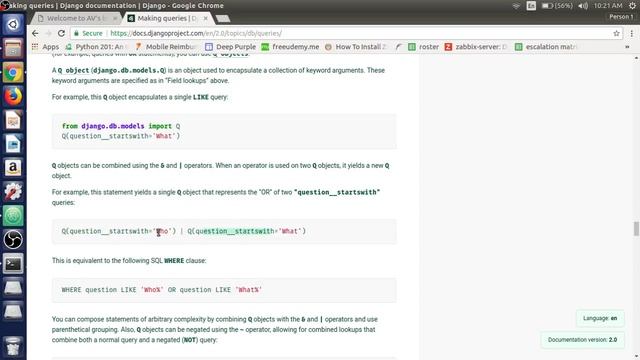Open the Chrome three-dot menu
The image size is (640, 360).
[x=631, y=33]
